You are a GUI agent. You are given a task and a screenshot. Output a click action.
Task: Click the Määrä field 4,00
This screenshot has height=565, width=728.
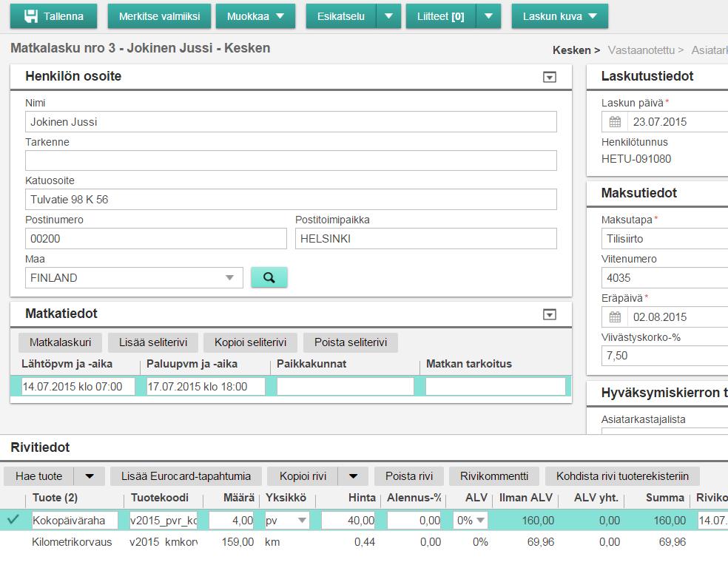(x=232, y=521)
